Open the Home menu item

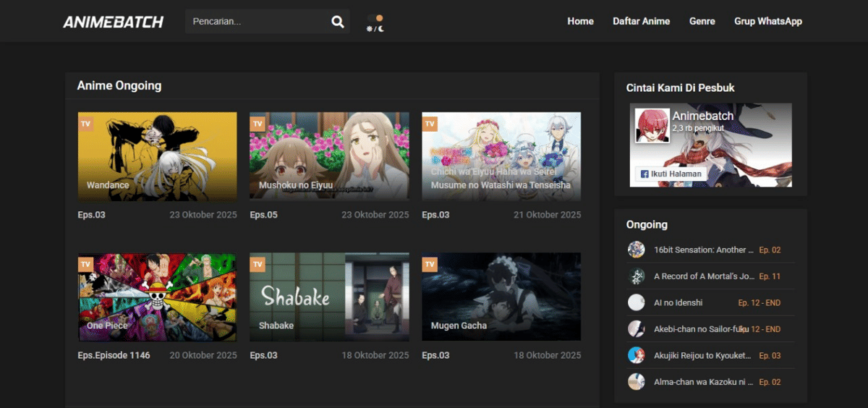(580, 21)
